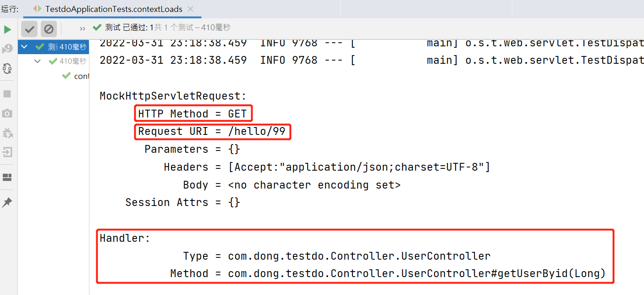This screenshot has width=644, height=295.
Task: Click the gray Stop square icon
Action: pyautogui.click(x=7, y=94)
